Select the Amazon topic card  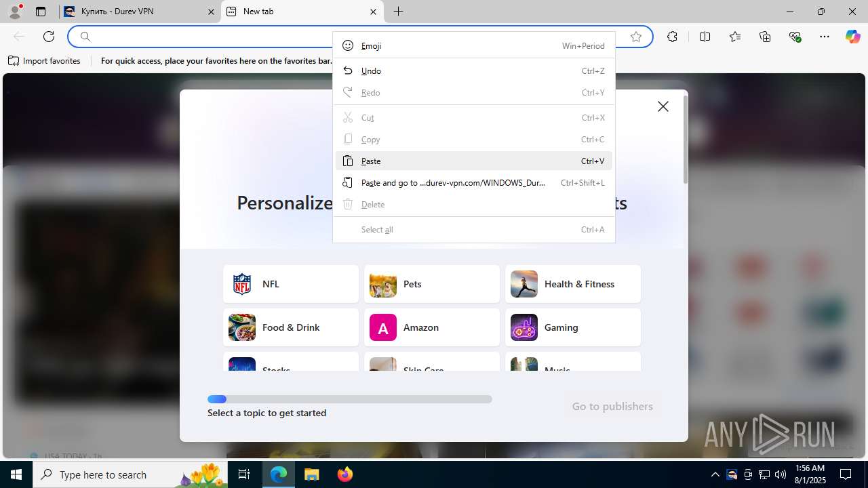tap(432, 327)
